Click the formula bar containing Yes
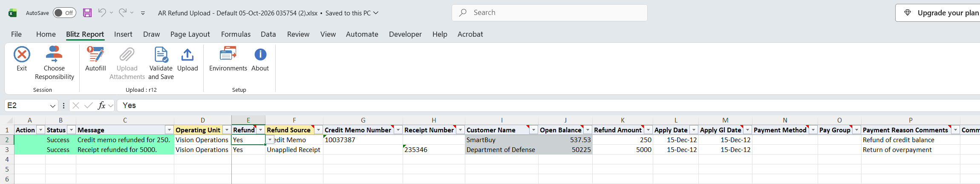This screenshot has width=980, height=184. (548, 105)
